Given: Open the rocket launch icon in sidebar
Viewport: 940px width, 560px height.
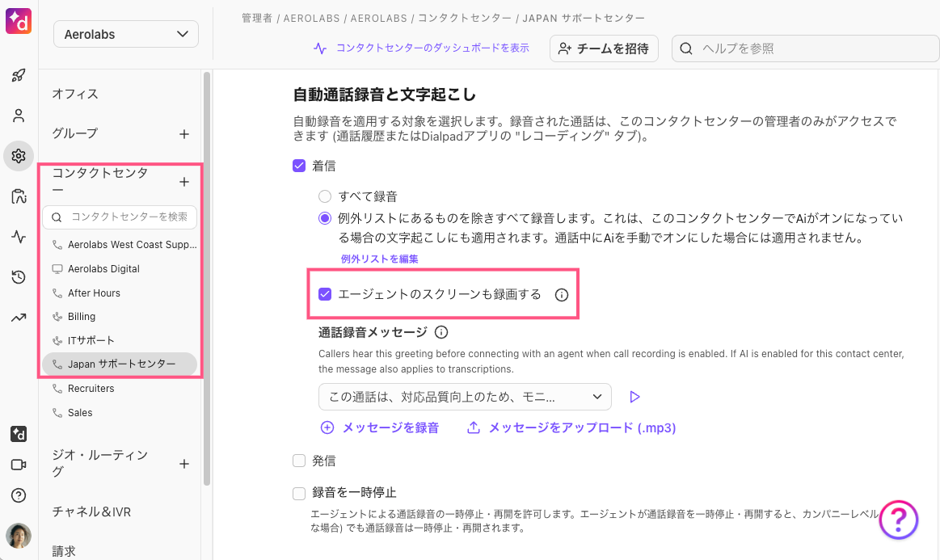Looking at the screenshot, I should [x=19, y=75].
